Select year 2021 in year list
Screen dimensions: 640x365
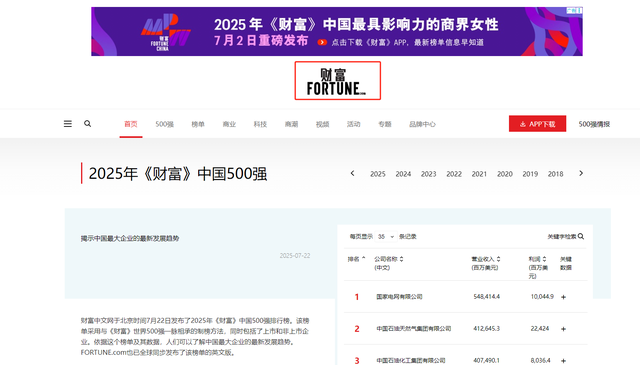click(479, 174)
